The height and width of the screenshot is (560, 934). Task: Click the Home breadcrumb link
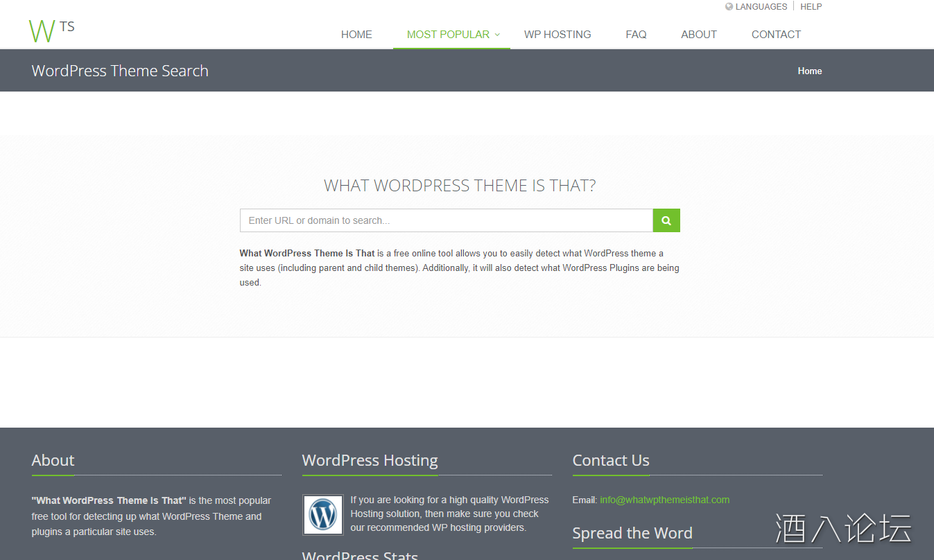click(x=810, y=71)
